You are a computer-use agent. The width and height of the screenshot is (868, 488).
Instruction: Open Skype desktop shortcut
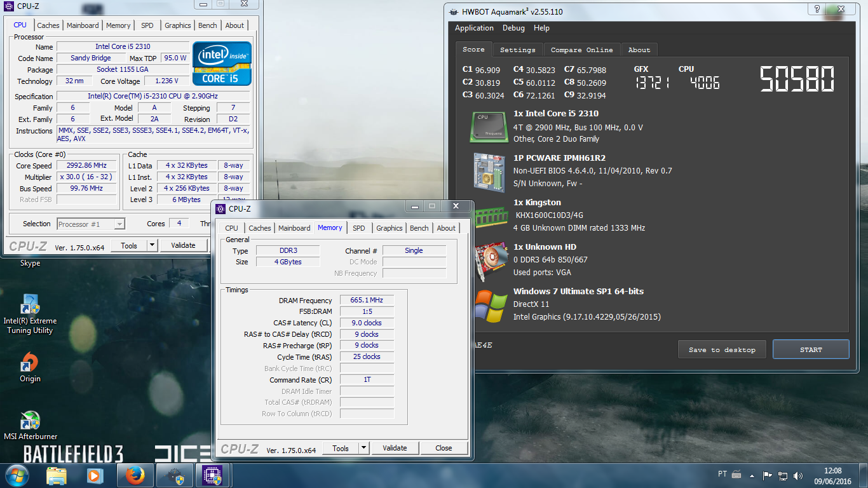pos(30,263)
